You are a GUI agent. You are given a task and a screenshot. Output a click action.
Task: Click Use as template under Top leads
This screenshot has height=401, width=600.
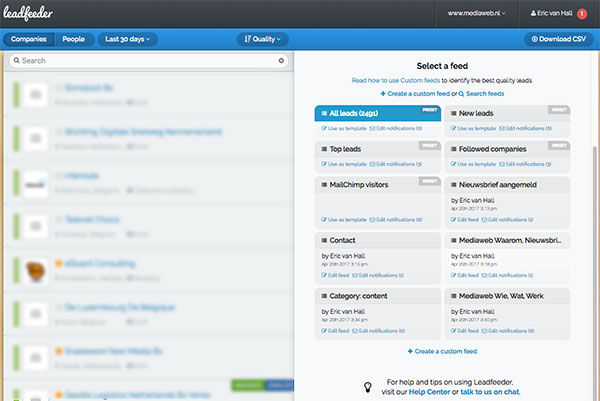(344, 164)
